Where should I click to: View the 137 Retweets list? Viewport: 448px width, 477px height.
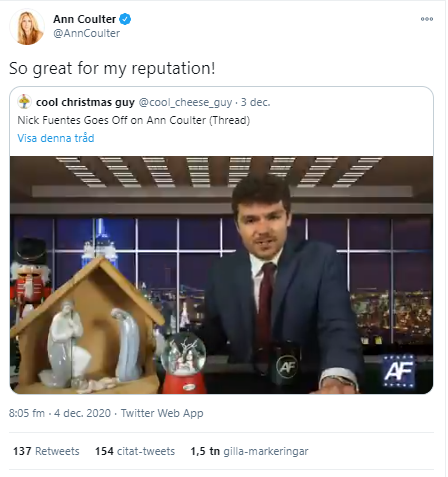point(46,451)
